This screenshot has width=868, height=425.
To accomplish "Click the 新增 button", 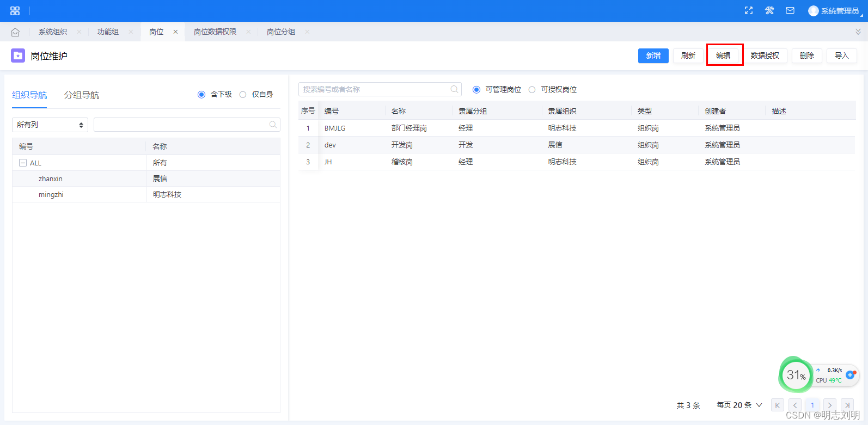I will click(x=653, y=56).
